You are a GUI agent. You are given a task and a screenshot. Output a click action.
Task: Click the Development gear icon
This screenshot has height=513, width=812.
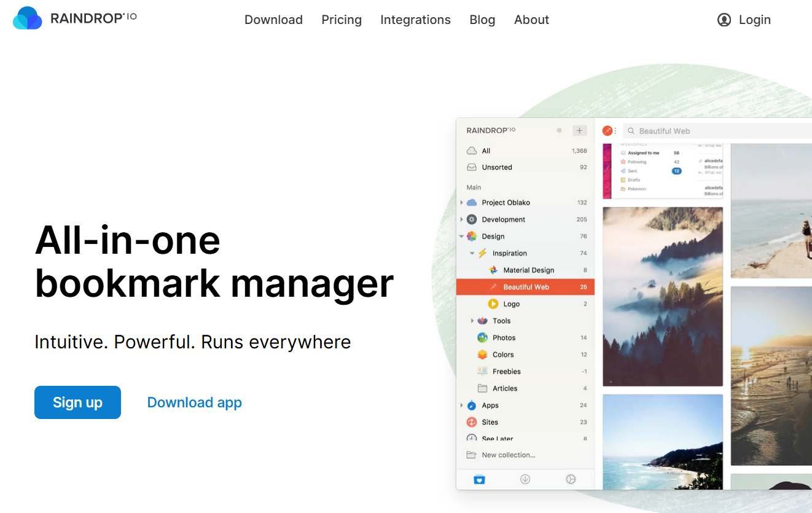pos(472,219)
